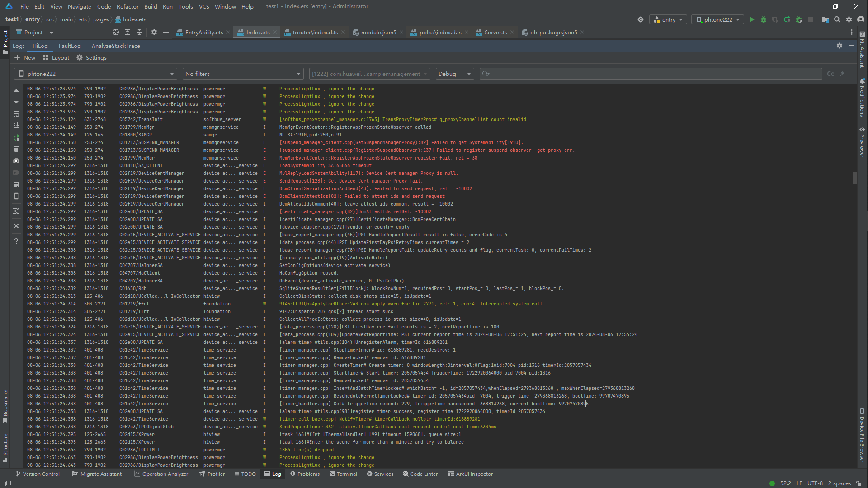This screenshot has height=488, width=868.
Task: Switch to the FaultLog tab
Action: point(70,46)
